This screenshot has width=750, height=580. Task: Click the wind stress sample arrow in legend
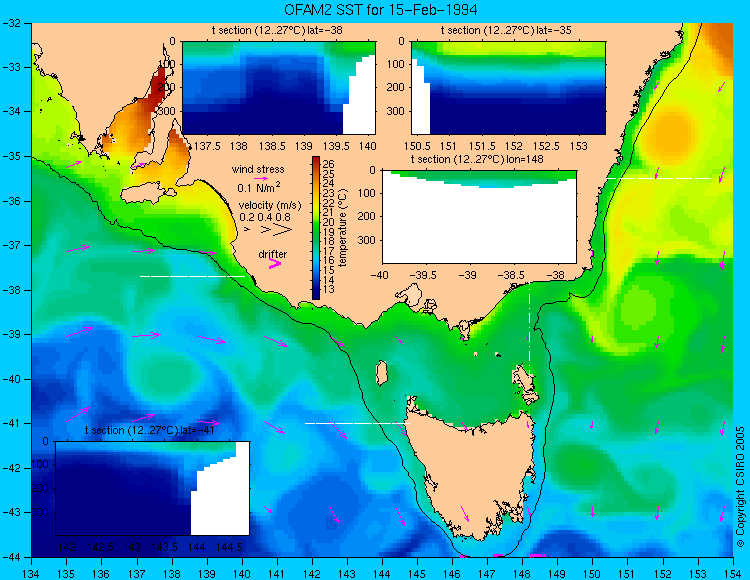[261, 178]
